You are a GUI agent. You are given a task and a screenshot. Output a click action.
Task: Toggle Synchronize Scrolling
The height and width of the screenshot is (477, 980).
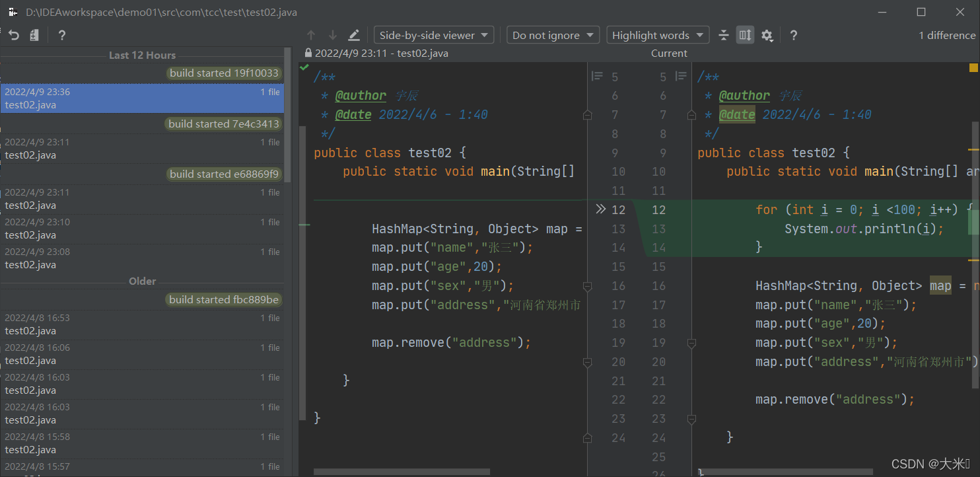pyautogui.click(x=745, y=35)
